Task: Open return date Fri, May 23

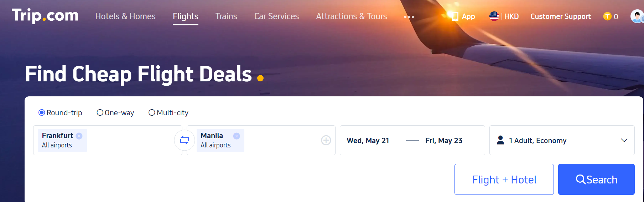Action: [x=444, y=141]
